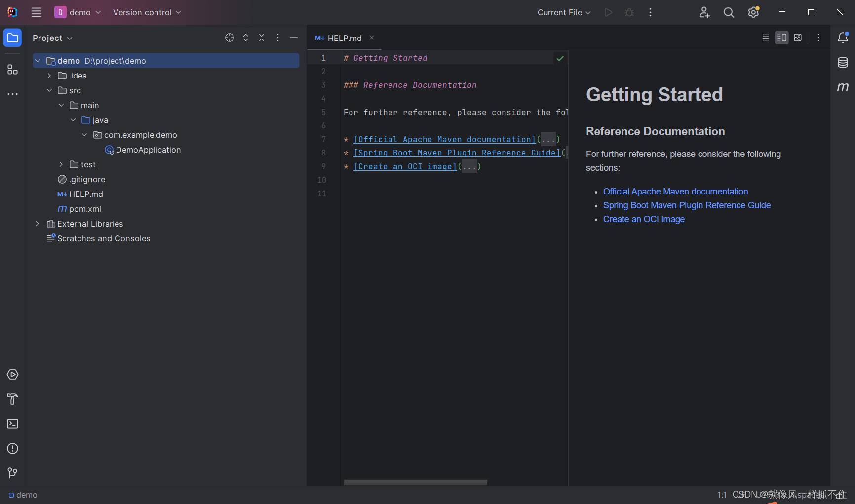The width and height of the screenshot is (855, 504).
Task: Open Search Everywhere magnifier
Action: coord(729,12)
